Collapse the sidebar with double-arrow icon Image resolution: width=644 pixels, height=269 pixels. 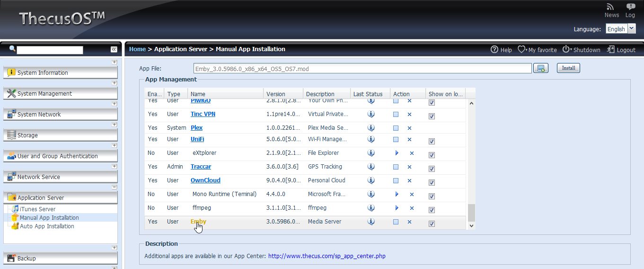[x=114, y=49]
